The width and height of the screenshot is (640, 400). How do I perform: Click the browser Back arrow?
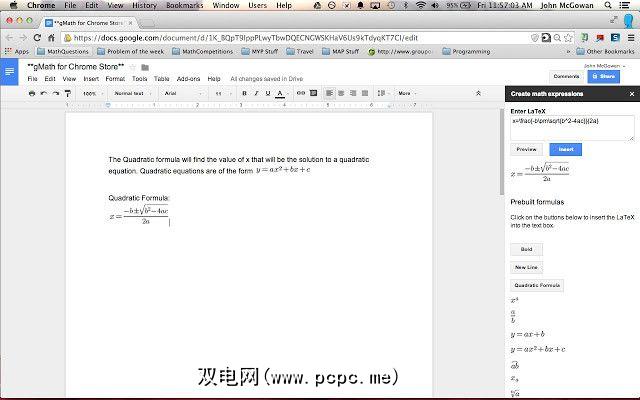pos(9,38)
